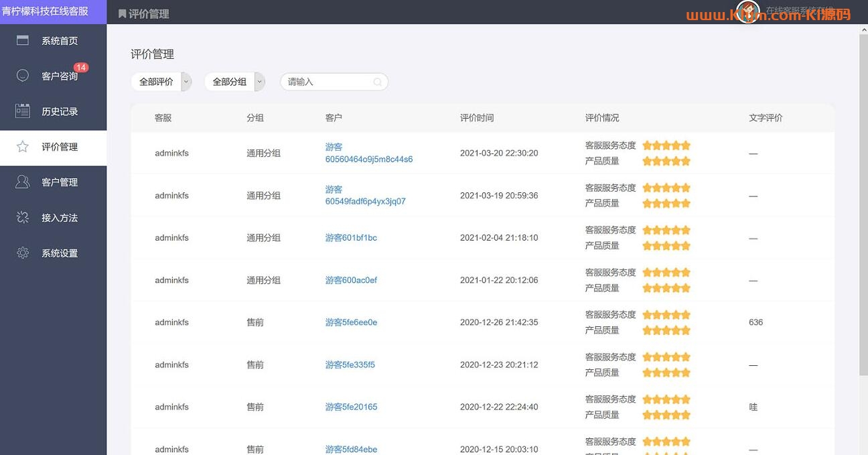868x455 pixels.
Task: Select timestamp 2020-12-26 21:42:35
Action: pyautogui.click(x=499, y=322)
